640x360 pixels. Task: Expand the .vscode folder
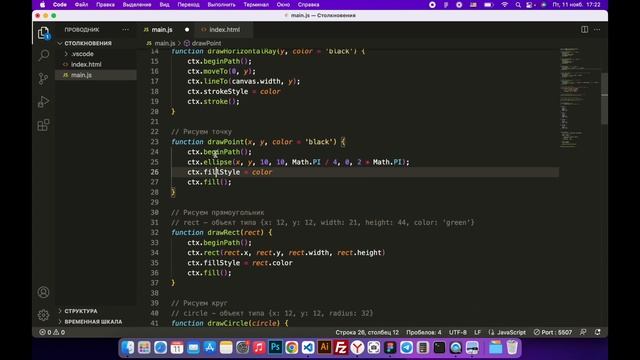point(82,54)
